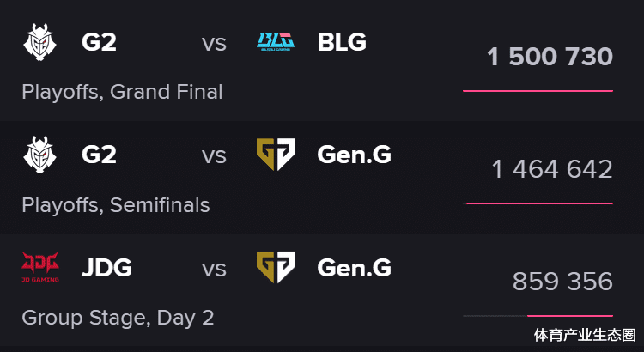Open the JDG team name link
The image size is (644, 352).
click(x=106, y=268)
